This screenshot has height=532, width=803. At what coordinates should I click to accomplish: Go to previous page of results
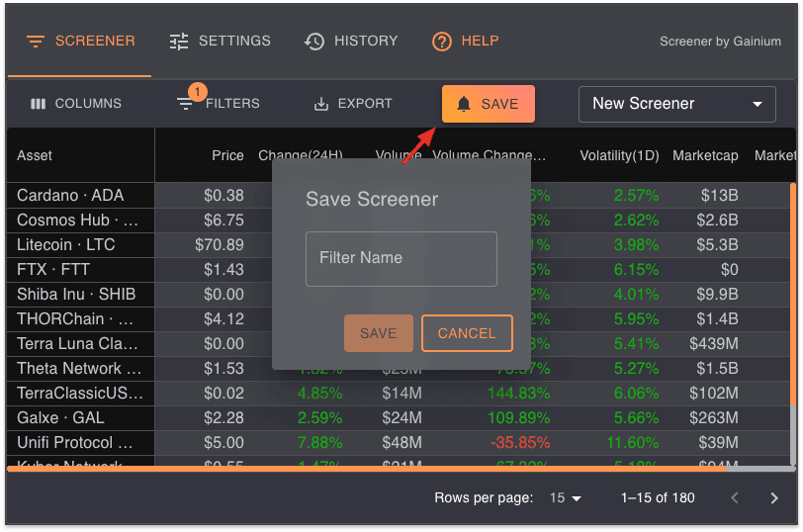tap(735, 498)
